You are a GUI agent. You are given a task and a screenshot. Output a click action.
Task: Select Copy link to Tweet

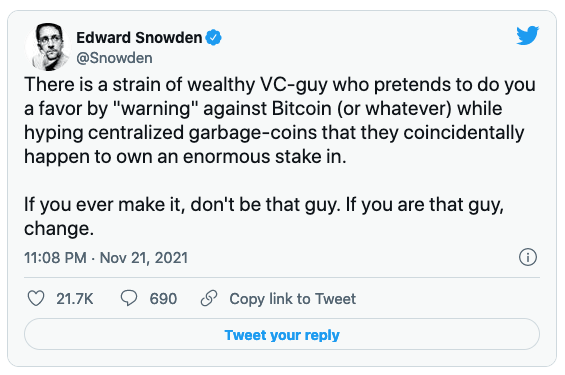pyautogui.click(x=293, y=299)
